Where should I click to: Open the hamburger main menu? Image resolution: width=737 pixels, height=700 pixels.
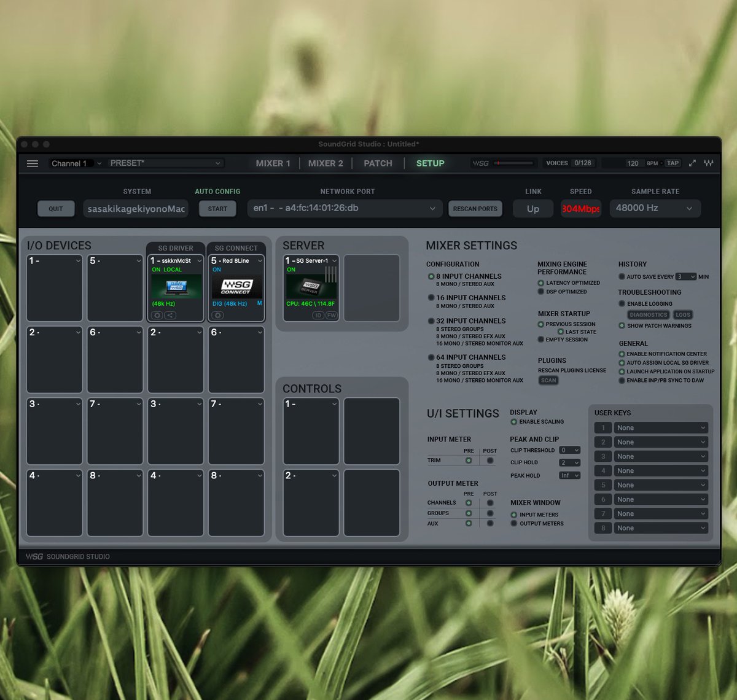tap(33, 163)
